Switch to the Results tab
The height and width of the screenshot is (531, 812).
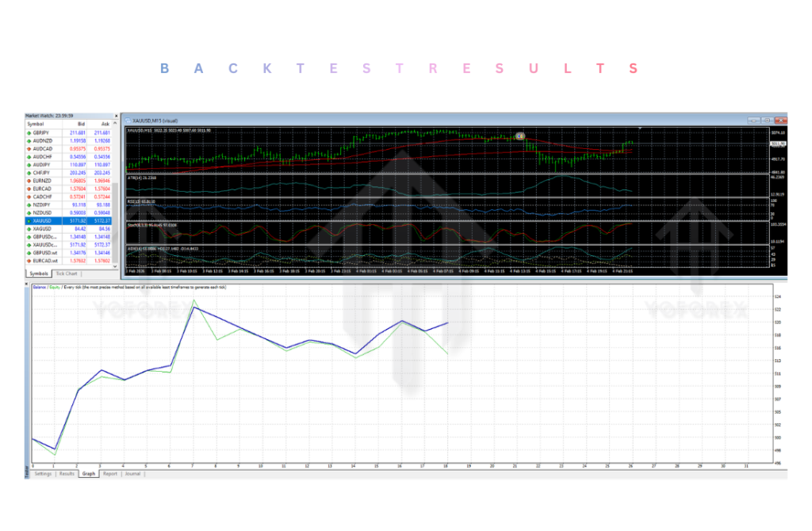pos(67,473)
